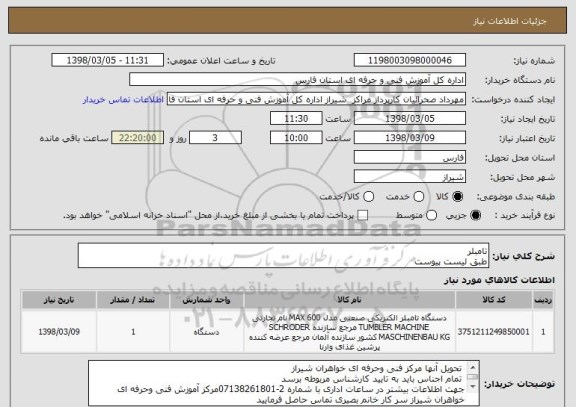Select the کالا/خدمت radio button
The image size is (576, 407).
(x=368, y=197)
